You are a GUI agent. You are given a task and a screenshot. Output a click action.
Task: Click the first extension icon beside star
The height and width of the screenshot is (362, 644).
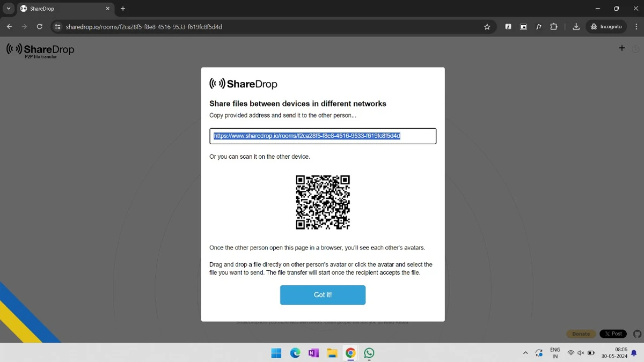coord(508,27)
